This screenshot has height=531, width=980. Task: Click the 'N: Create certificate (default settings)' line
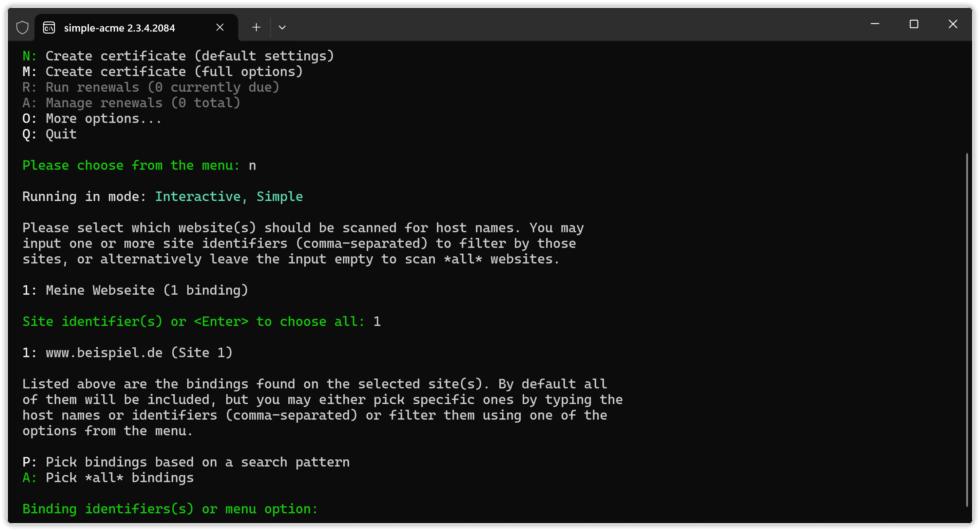(178, 56)
